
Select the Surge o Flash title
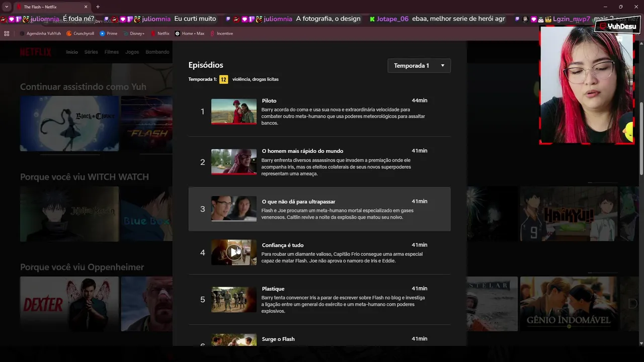pos(278,339)
